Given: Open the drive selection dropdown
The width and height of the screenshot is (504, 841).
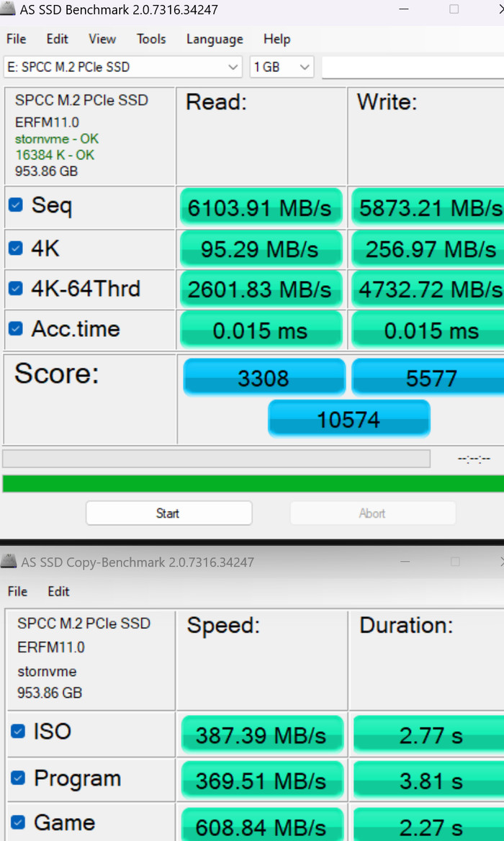Looking at the screenshot, I should [122, 67].
